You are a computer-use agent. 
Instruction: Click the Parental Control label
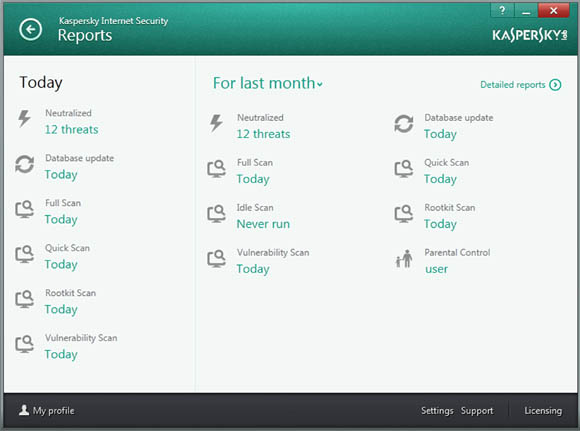(x=457, y=253)
